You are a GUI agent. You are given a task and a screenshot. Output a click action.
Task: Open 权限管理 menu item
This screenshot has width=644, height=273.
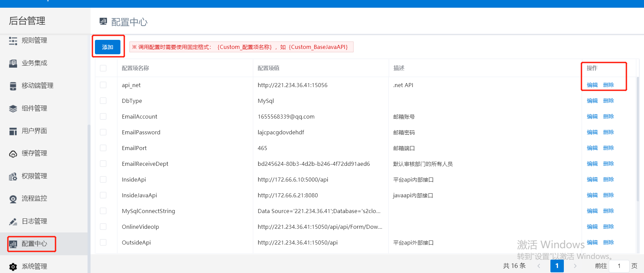(x=35, y=176)
